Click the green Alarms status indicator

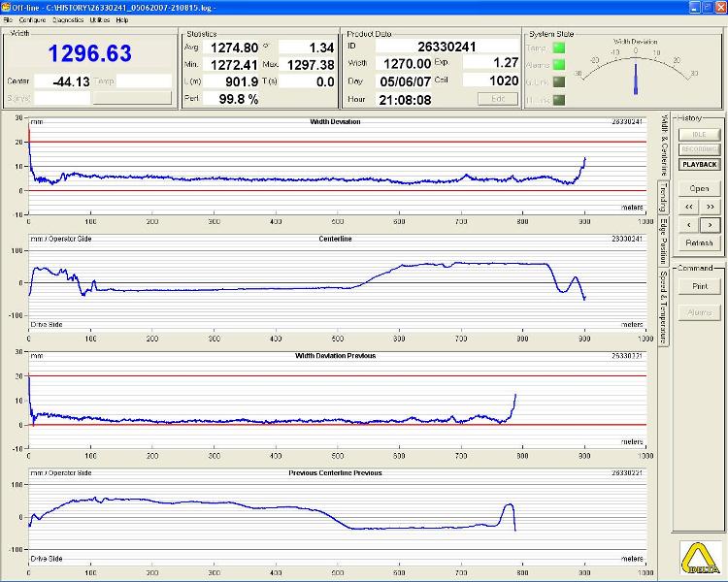pyautogui.click(x=559, y=65)
